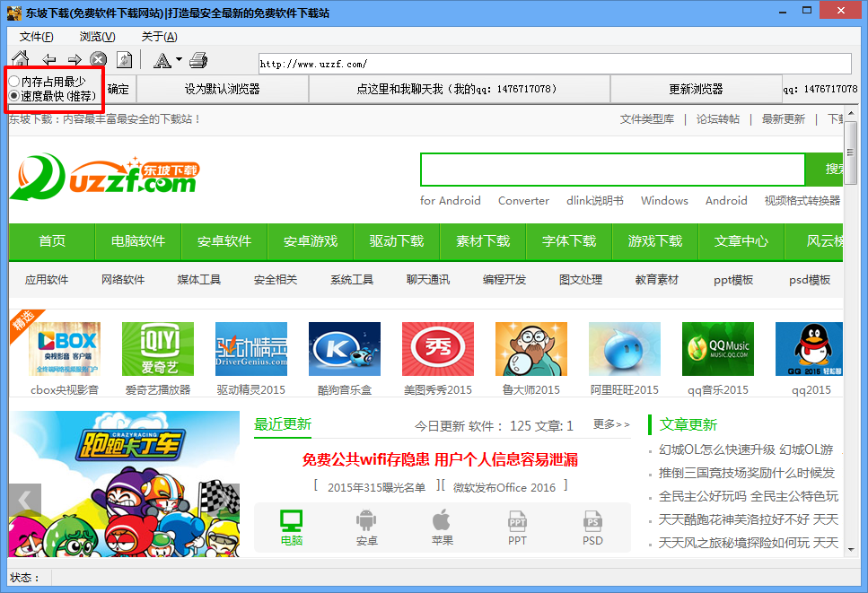Screen dimensions: 868x593
Task: Click the qq音乐2015 app icon
Action: tap(718, 349)
